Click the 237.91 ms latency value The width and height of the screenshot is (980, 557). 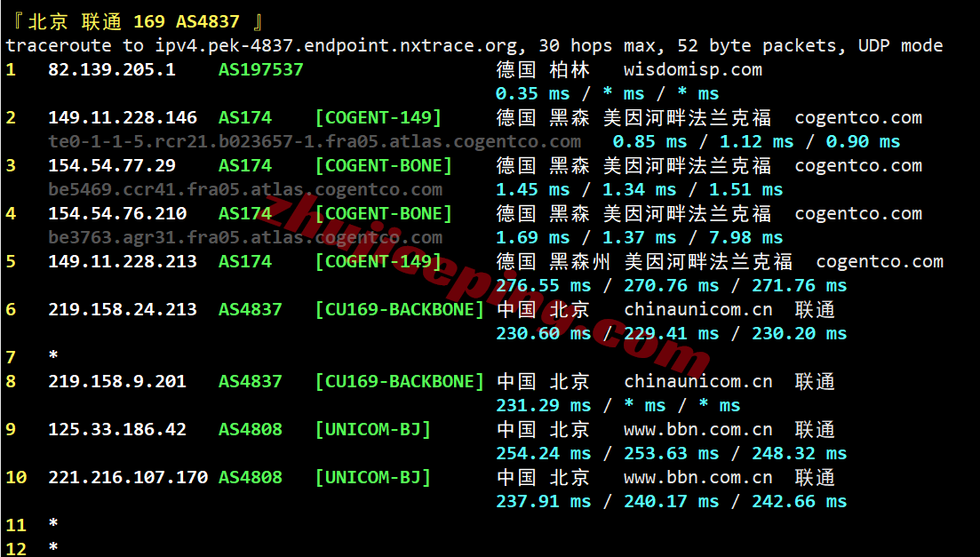click(x=543, y=501)
